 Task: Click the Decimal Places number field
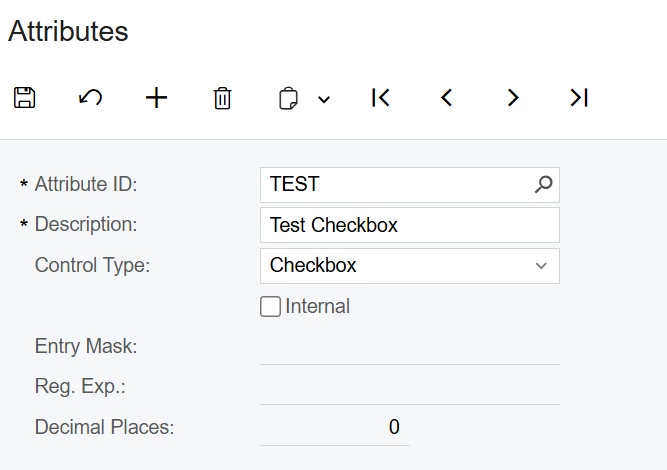coord(335,428)
